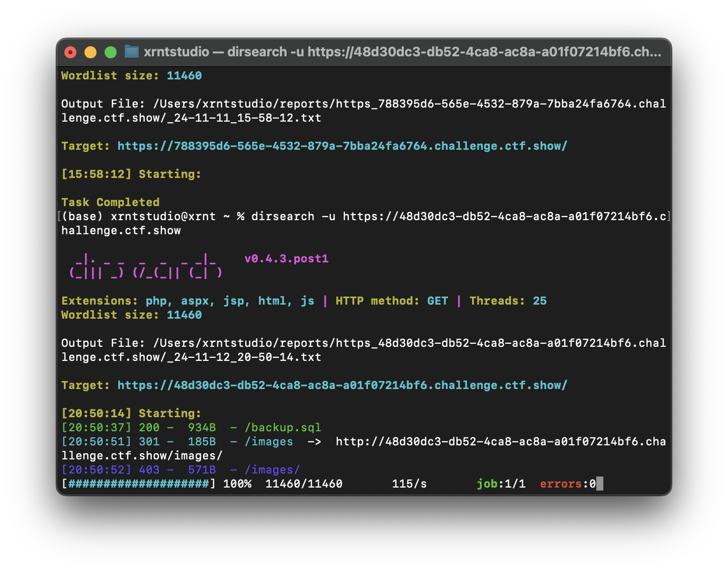Click the folder proxy icon in title bar
This screenshot has height=570, width=728.
click(132, 51)
